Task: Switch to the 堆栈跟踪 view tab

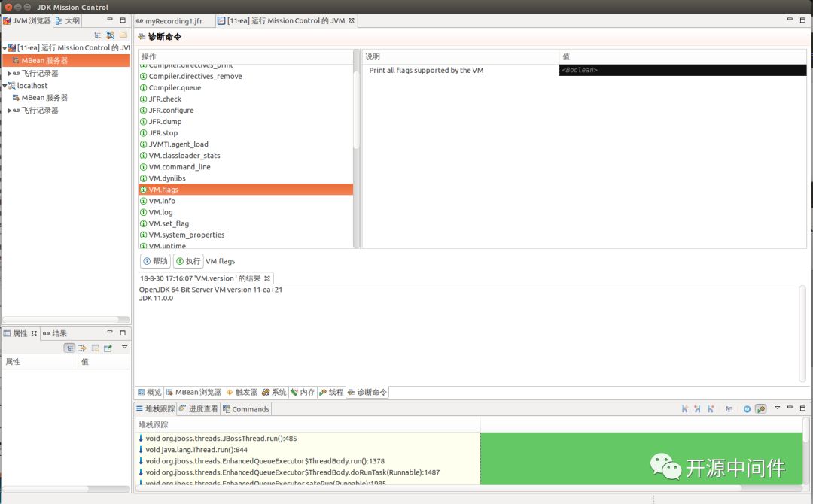Action: [x=156, y=408]
